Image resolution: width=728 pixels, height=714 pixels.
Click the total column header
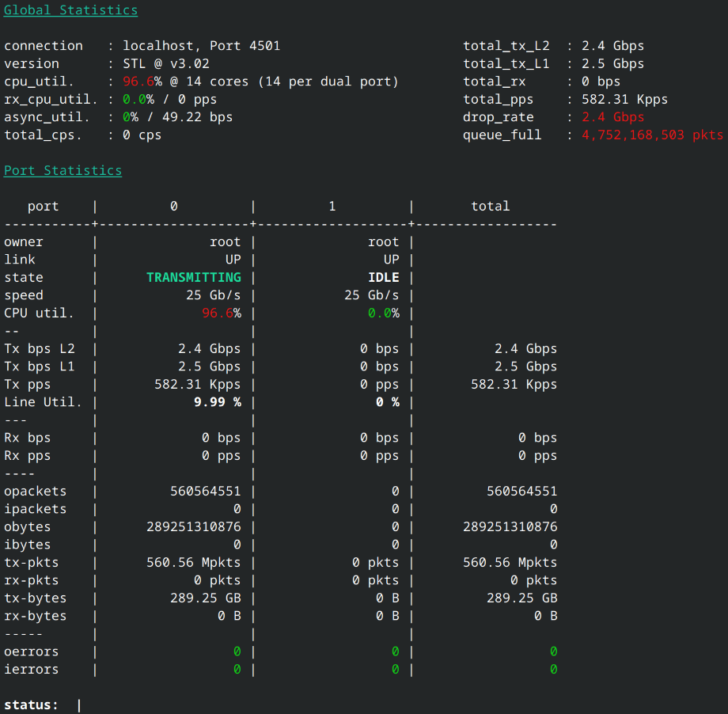coord(491,207)
